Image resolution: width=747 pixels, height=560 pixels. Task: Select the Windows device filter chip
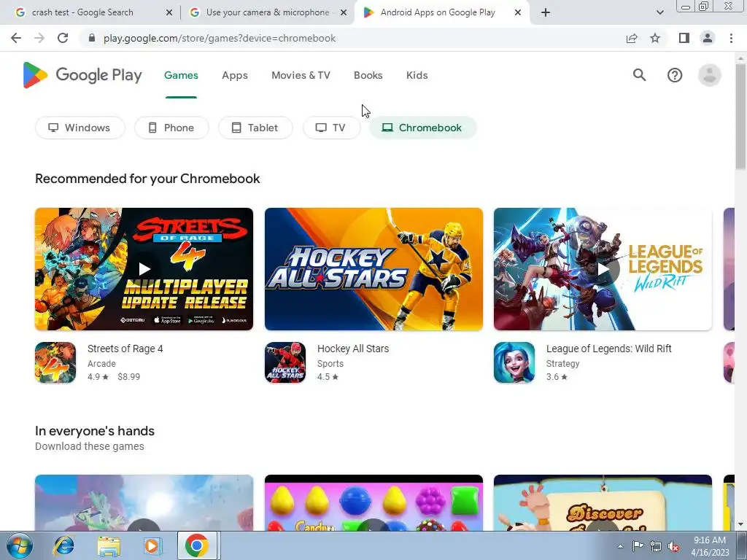80,128
